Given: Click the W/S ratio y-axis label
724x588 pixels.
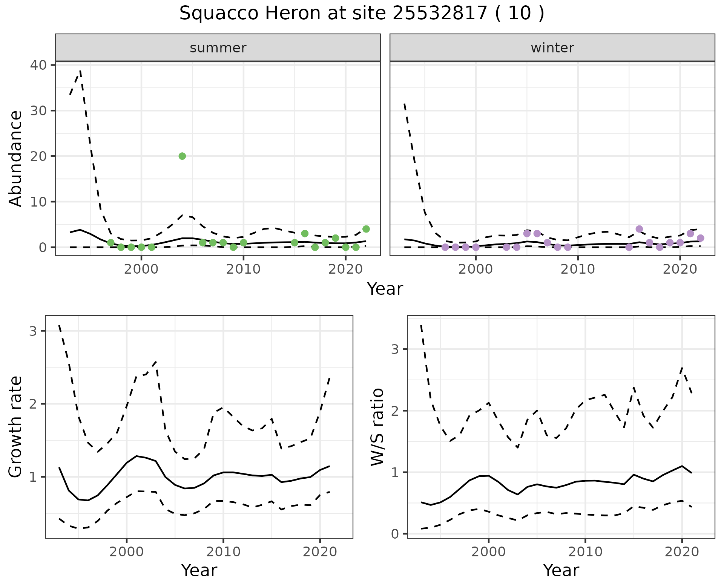Looking at the screenshot, I should [377, 427].
